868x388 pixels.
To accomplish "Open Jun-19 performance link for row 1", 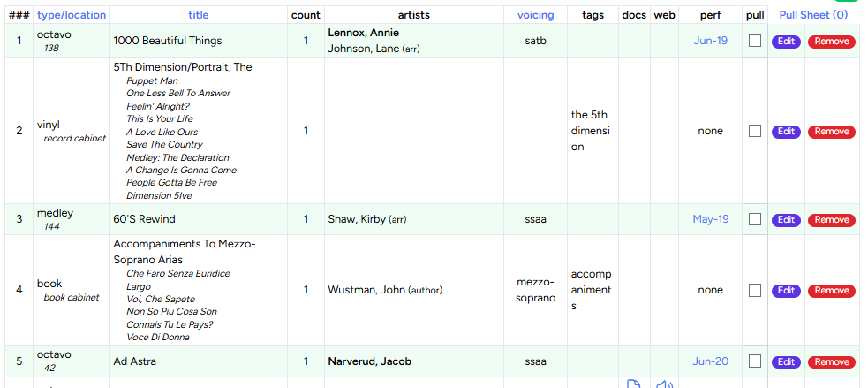I will (710, 41).
